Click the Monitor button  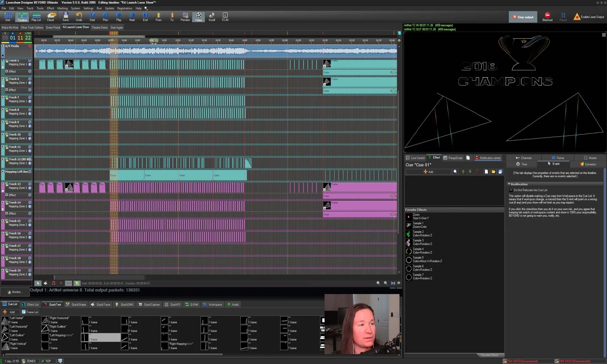[x=15, y=292]
